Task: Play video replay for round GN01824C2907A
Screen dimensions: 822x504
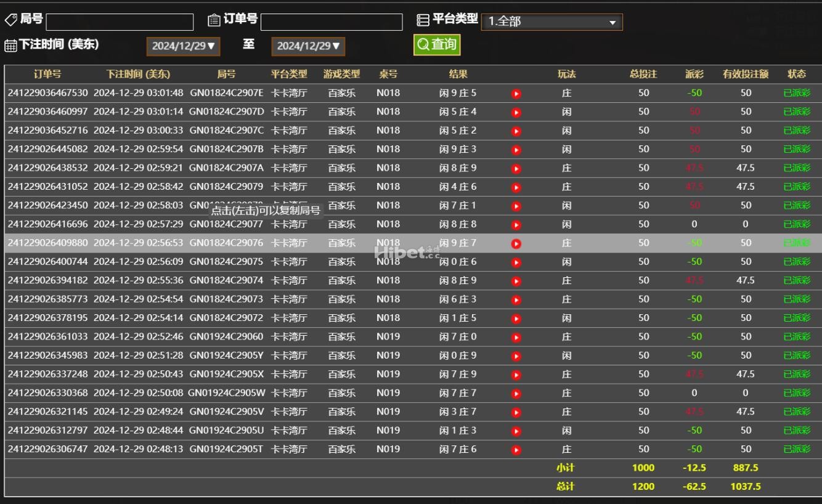Action: tap(516, 168)
